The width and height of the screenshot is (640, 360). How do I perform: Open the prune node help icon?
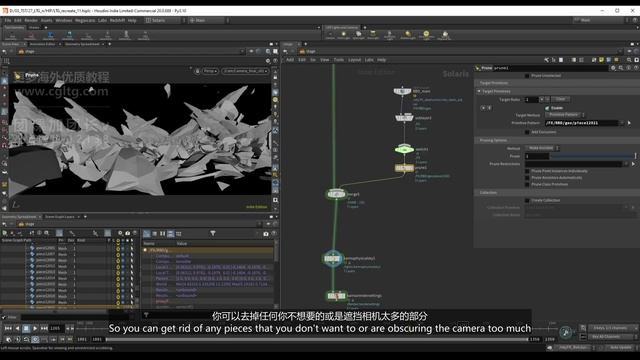[636, 68]
